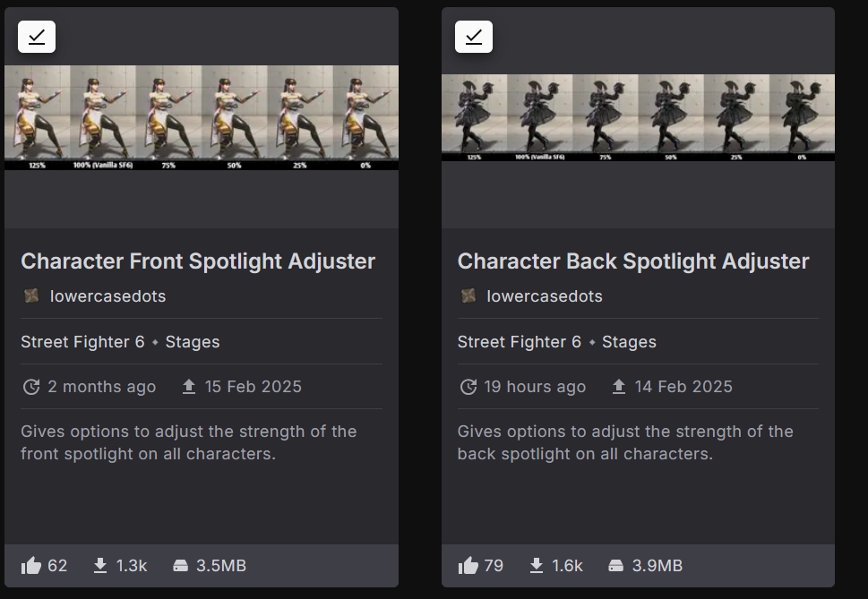
Task: Click the thumbs-up icon showing 79 endorsements
Action: pos(468,565)
